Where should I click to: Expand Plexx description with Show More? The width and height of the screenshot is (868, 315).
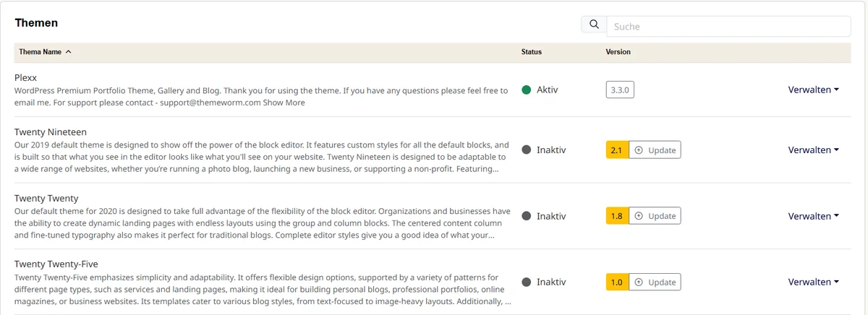(284, 103)
